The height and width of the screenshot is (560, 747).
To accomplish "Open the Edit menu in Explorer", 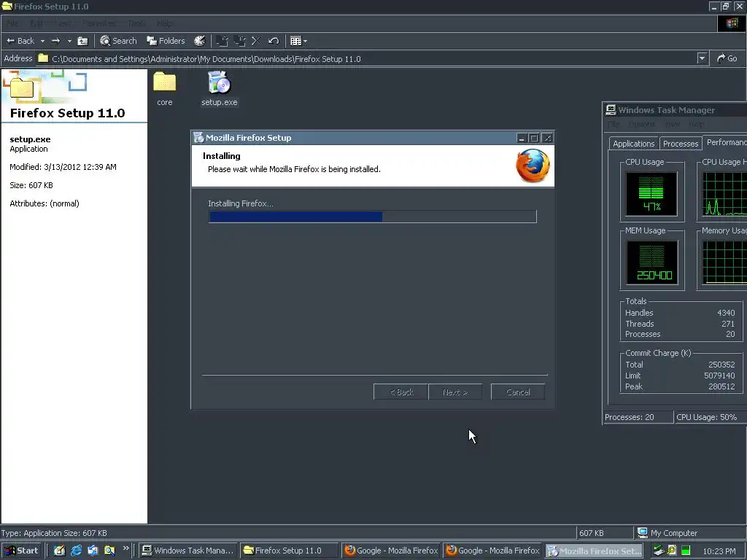I will [x=36, y=23].
